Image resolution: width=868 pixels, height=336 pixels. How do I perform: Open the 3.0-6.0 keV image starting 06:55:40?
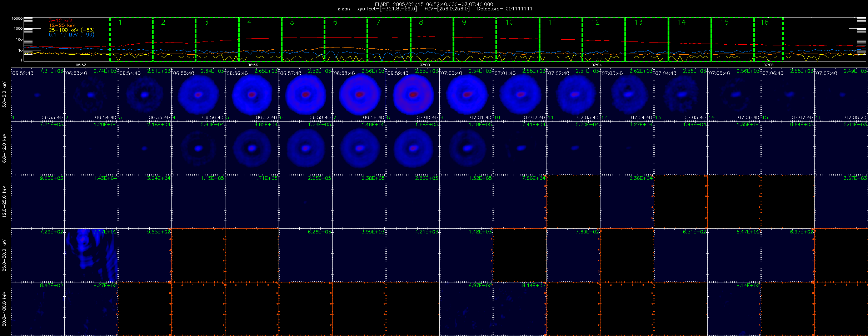click(198, 94)
